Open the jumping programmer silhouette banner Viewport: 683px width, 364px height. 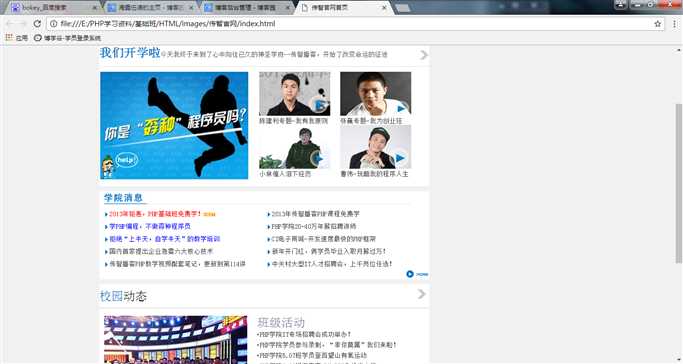(x=174, y=125)
